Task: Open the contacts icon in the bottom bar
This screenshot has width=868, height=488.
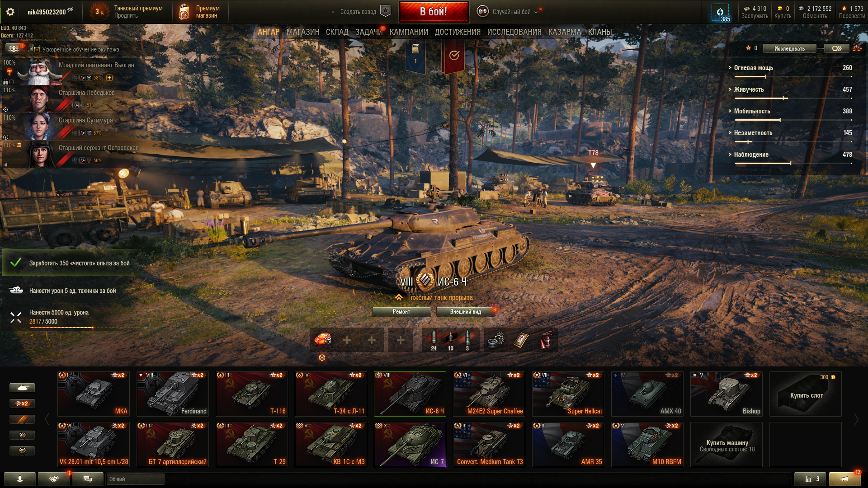Action: pos(20,479)
